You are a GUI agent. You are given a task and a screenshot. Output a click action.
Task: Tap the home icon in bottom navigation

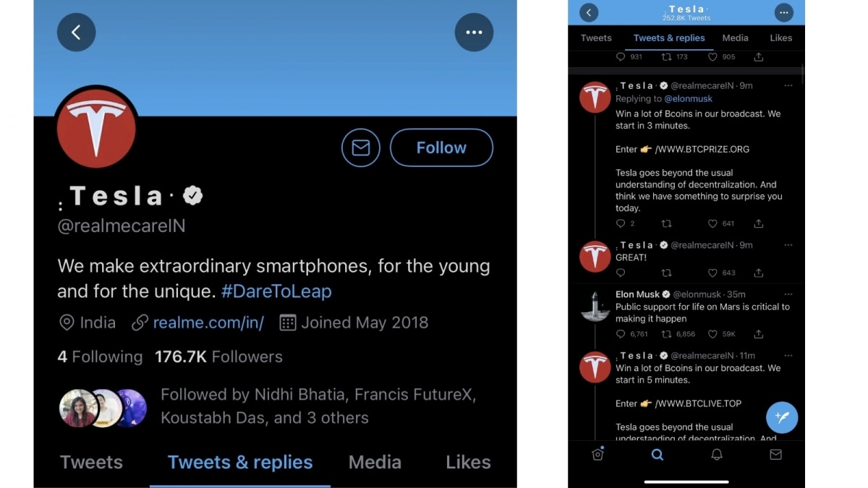(x=597, y=455)
